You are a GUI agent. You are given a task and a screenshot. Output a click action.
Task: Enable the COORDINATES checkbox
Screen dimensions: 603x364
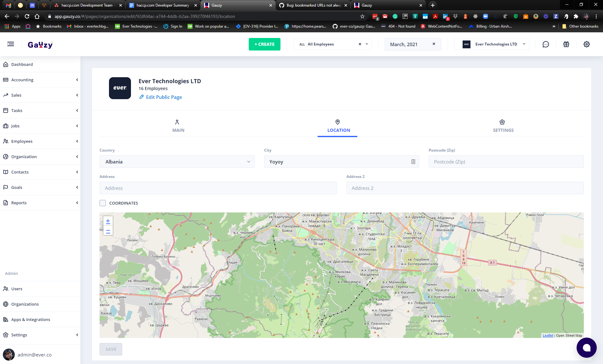pyautogui.click(x=103, y=203)
